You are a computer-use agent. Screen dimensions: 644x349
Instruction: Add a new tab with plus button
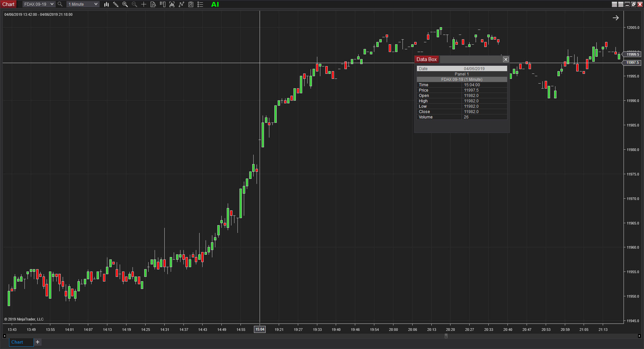point(38,342)
